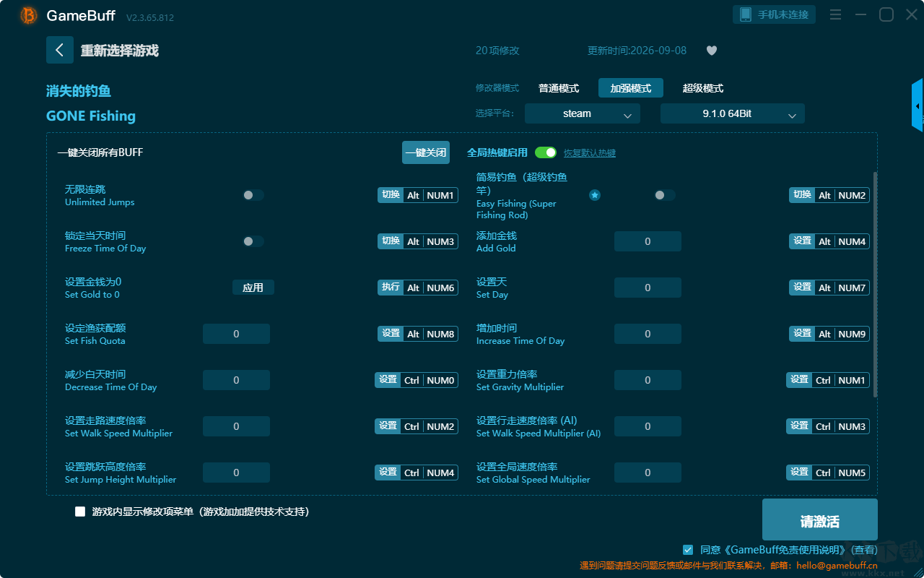Image resolution: width=924 pixels, height=578 pixels.
Task: Click the Decrease Time Of Day value field
Action: point(236,380)
